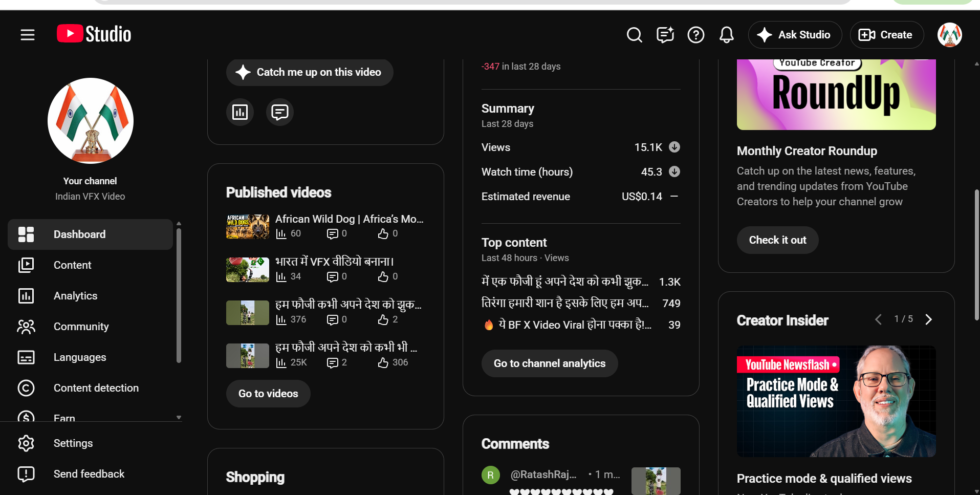
Task: Click the Estimated revenue value US$0.14
Action: coord(642,197)
